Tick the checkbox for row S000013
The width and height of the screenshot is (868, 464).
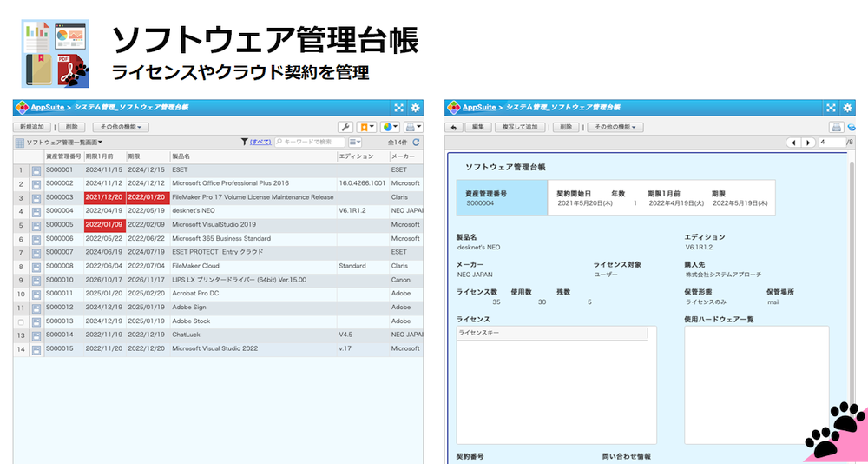point(21,322)
